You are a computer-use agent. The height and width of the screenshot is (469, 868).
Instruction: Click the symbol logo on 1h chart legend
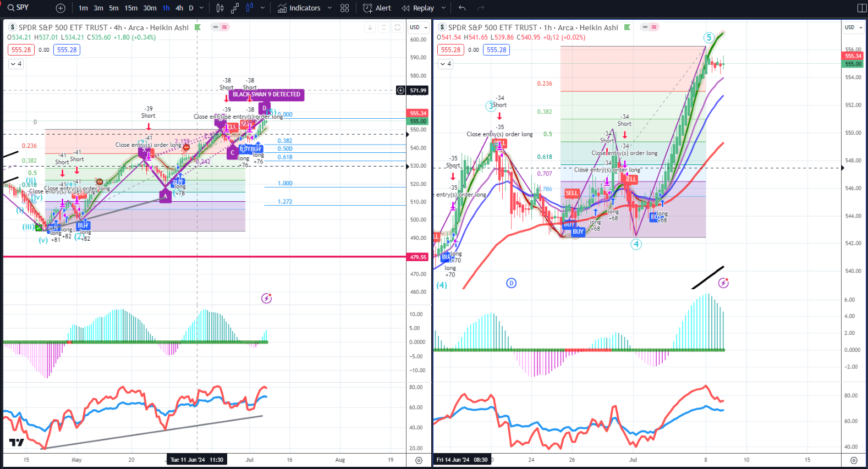tap(442, 27)
